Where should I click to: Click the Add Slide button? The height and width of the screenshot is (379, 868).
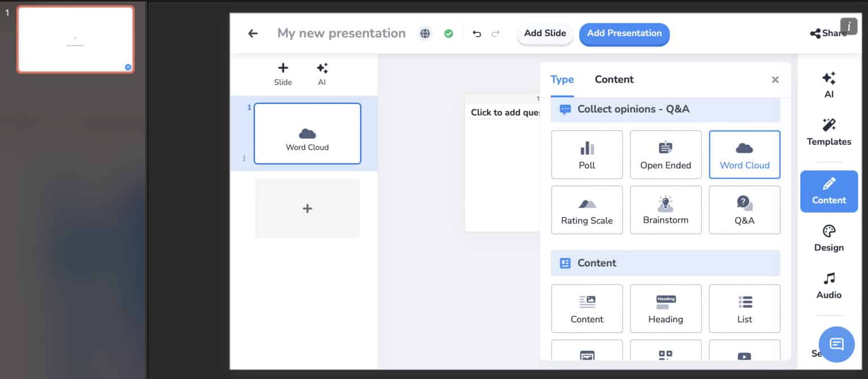(545, 33)
